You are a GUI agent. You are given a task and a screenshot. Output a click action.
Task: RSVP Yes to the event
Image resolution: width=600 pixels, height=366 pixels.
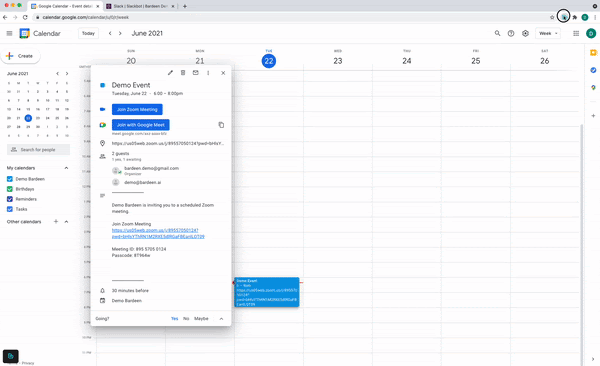tap(174, 319)
